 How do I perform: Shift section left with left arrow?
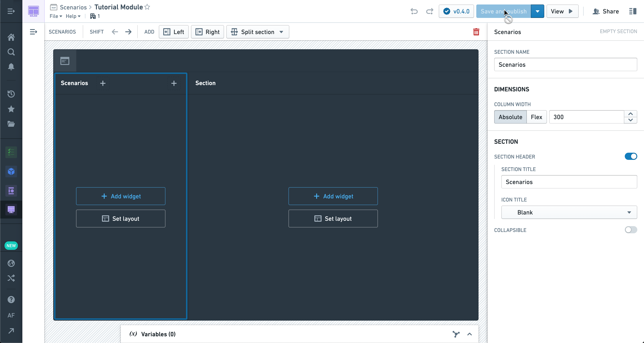pos(115,32)
